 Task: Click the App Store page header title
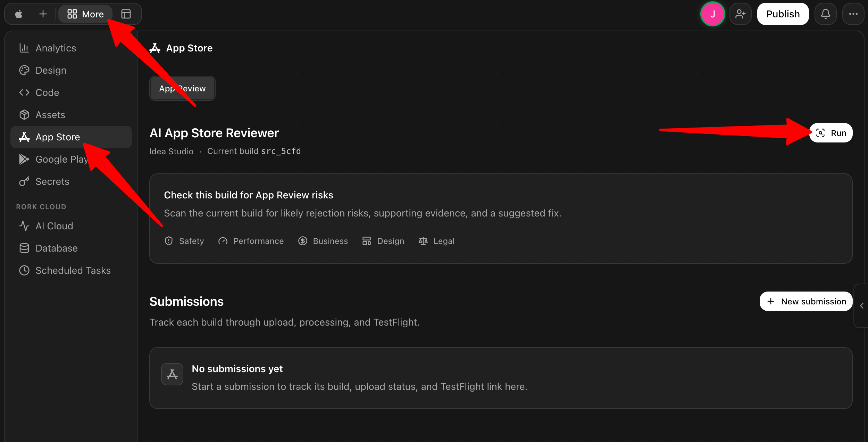coord(189,48)
